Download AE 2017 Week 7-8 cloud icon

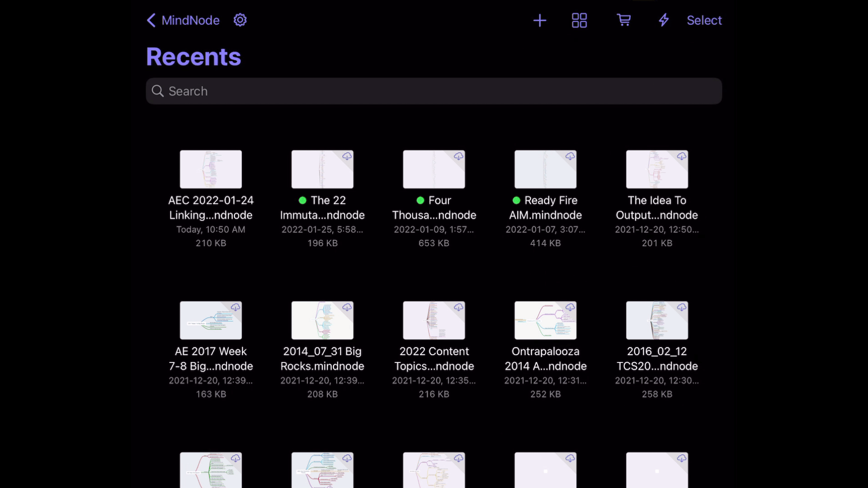pyautogui.click(x=236, y=307)
